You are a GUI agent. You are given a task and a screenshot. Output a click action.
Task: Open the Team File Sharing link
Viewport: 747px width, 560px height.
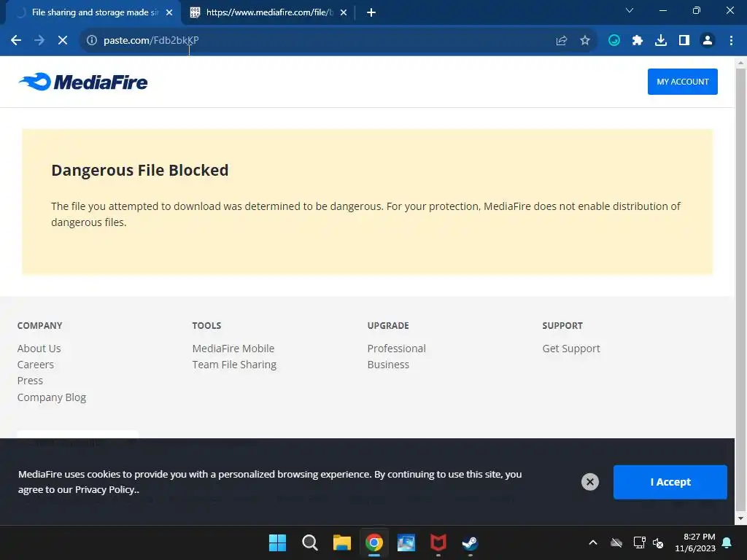(x=234, y=365)
